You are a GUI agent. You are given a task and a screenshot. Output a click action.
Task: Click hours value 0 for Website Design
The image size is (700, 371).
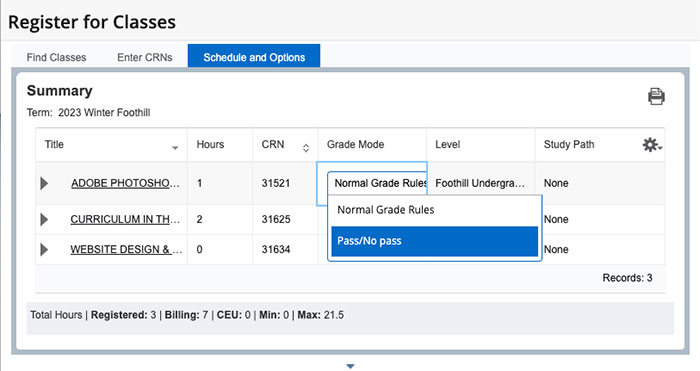tap(200, 249)
